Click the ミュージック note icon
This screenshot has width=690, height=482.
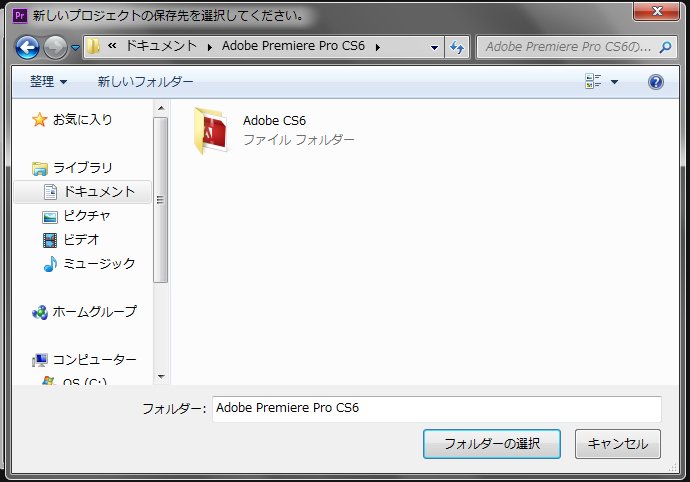tap(50, 264)
